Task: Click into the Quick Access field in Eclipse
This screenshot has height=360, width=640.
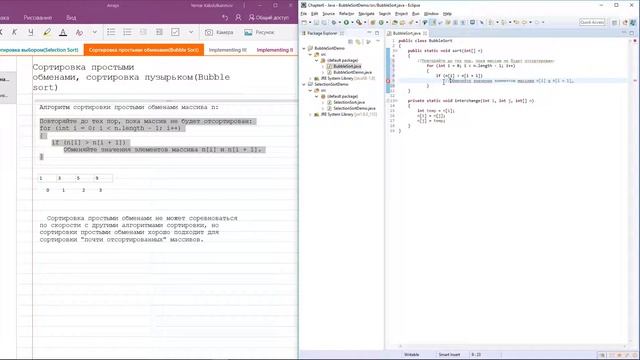Action: tap(592, 22)
